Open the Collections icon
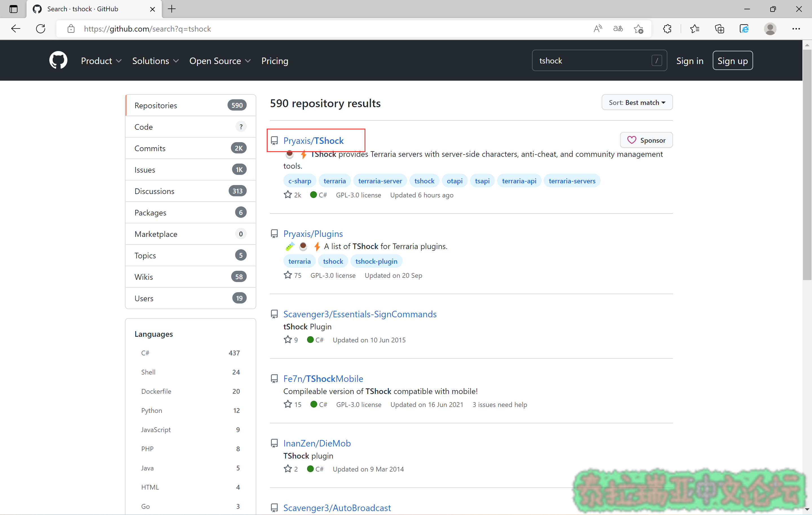The image size is (812, 515). click(719, 29)
